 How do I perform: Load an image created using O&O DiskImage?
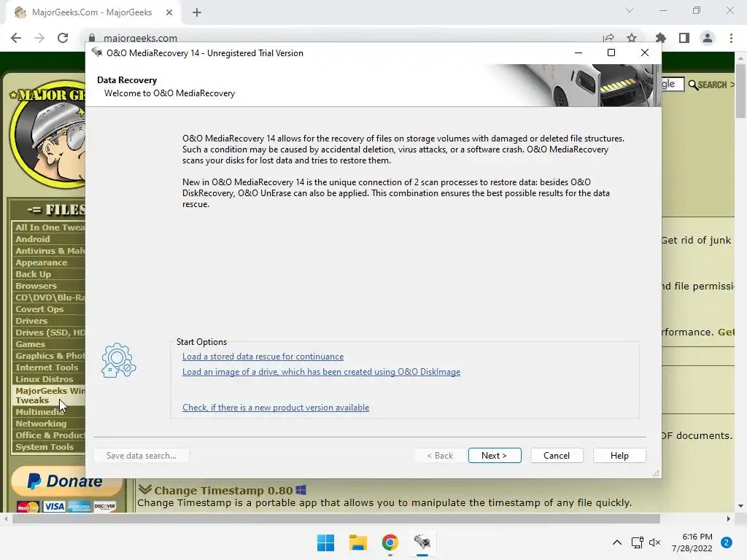321,372
